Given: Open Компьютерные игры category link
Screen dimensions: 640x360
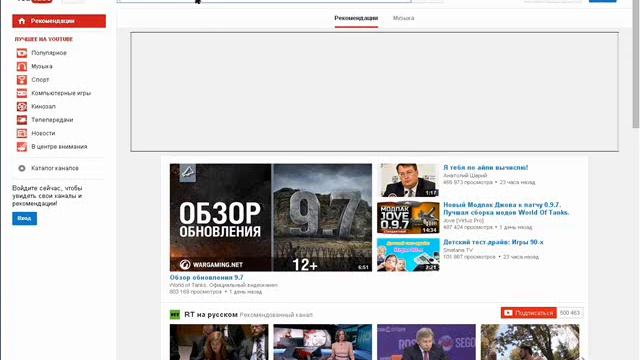Looking at the screenshot, I should [61, 93].
